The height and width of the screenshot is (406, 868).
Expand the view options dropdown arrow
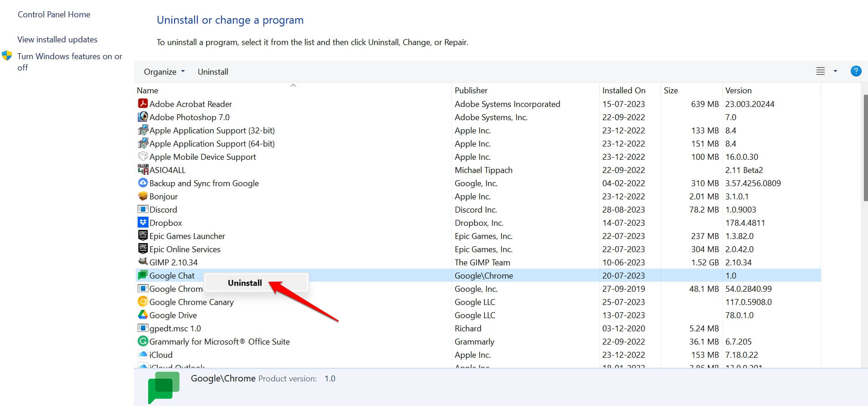click(x=835, y=71)
